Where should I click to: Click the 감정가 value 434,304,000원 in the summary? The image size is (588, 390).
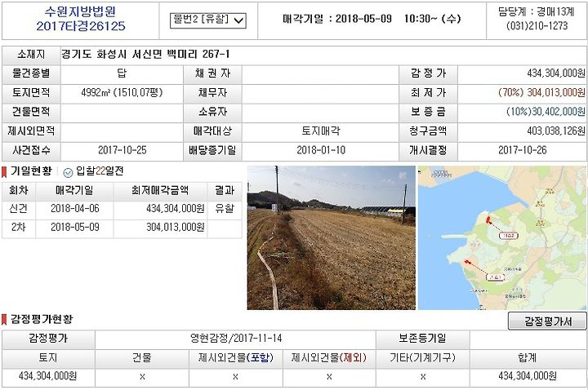[556, 73]
